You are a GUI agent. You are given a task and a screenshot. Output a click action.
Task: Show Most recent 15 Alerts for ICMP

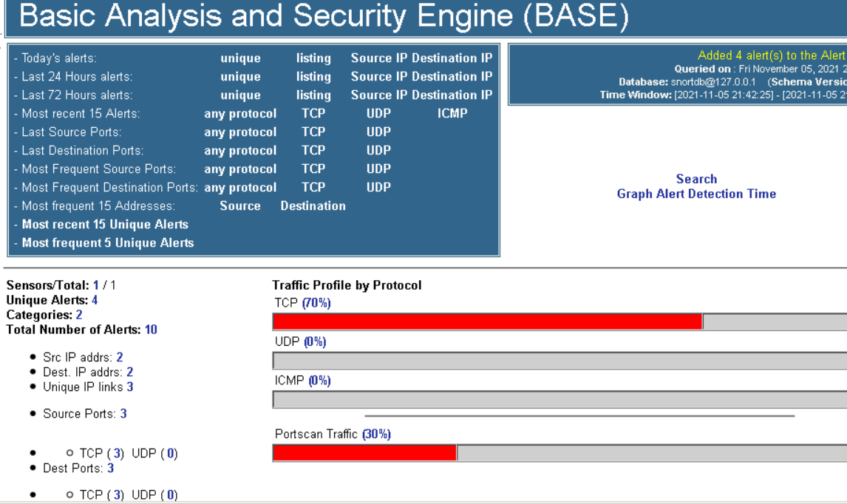pos(452,114)
